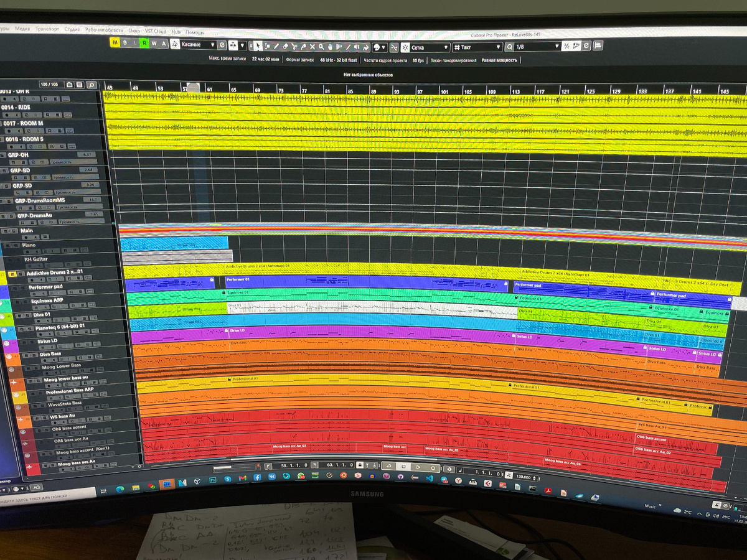
Task: Open the Такт grid type dropdown
Action: point(498,47)
